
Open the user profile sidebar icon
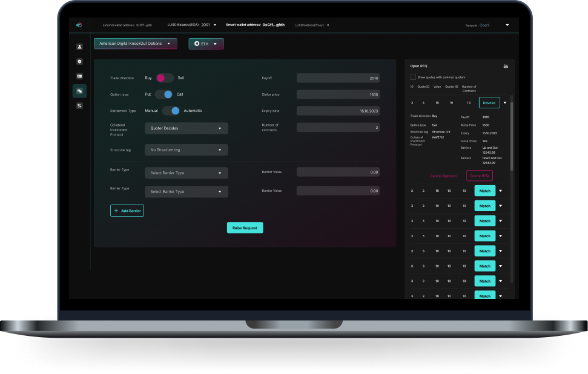[x=79, y=45]
